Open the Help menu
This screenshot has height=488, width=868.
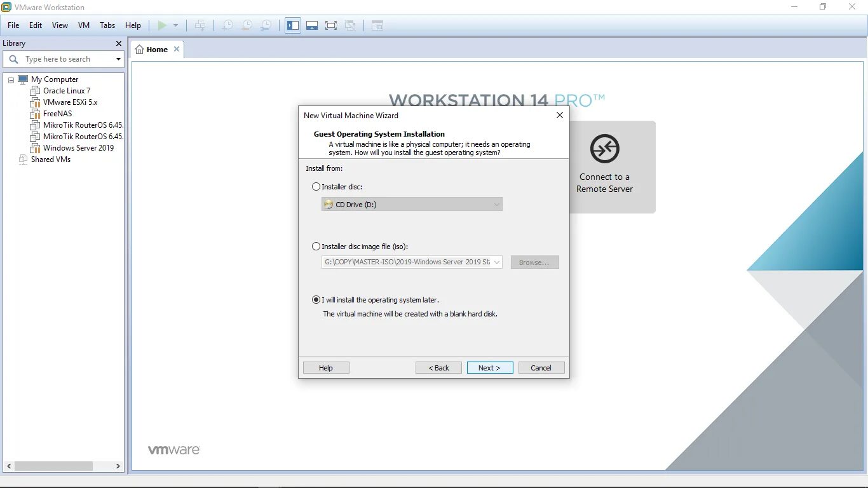pyautogui.click(x=133, y=25)
